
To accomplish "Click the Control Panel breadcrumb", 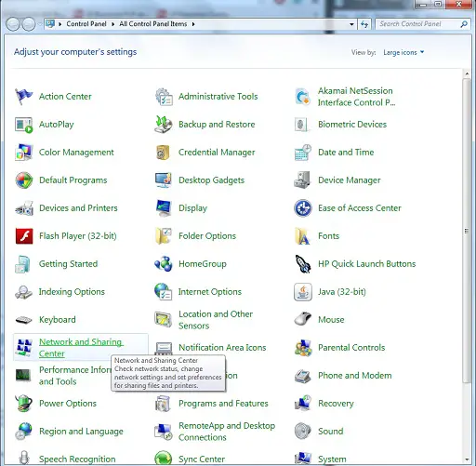I will click(86, 24).
